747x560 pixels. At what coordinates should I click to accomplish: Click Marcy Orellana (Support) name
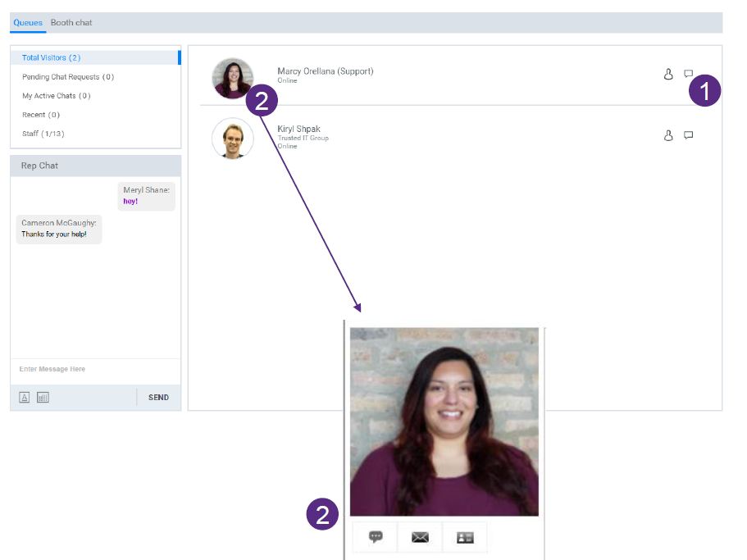click(x=326, y=71)
